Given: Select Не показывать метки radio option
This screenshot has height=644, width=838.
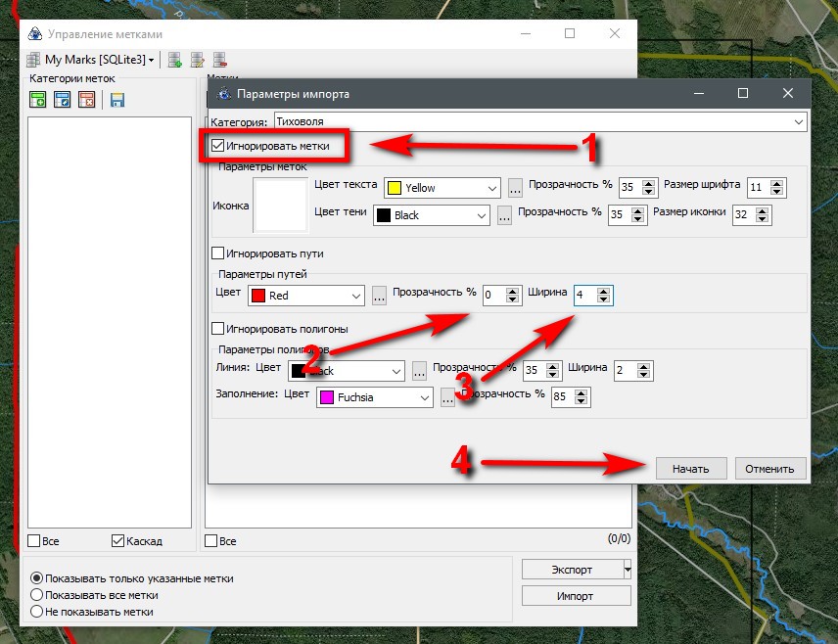Looking at the screenshot, I should point(36,612).
